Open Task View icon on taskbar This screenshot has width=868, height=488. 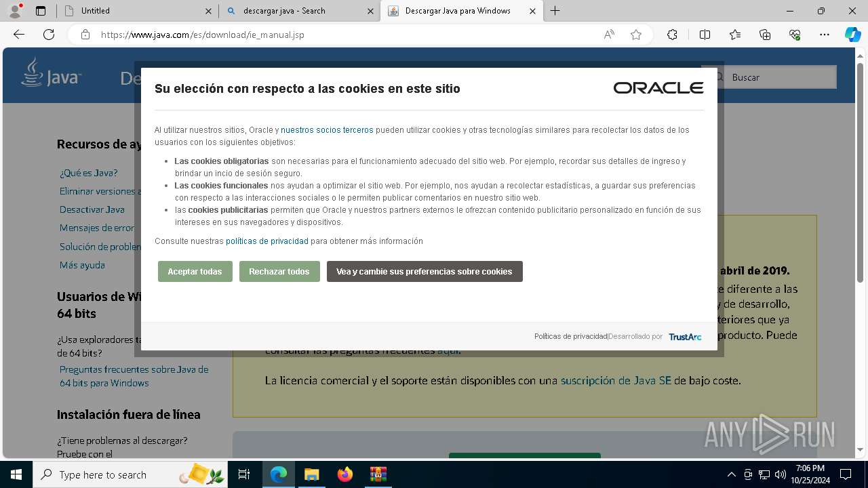click(244, 474)
